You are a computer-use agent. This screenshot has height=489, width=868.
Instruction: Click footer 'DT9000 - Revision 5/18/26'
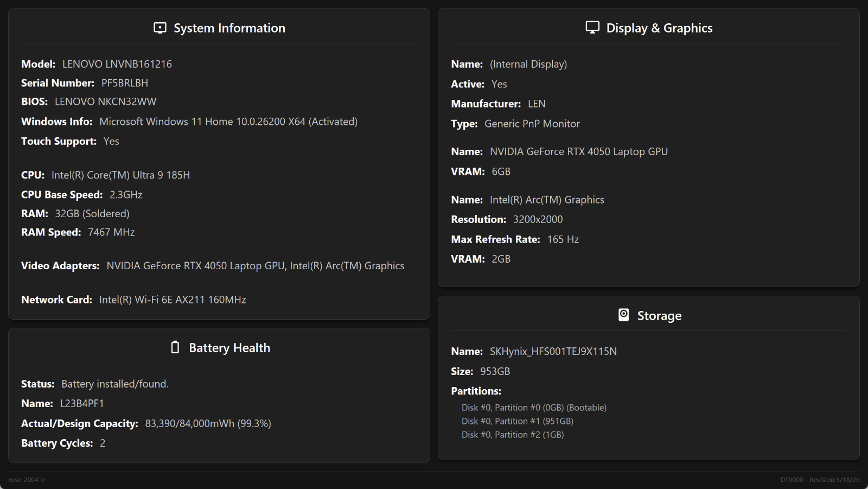(x=820, y=480)
